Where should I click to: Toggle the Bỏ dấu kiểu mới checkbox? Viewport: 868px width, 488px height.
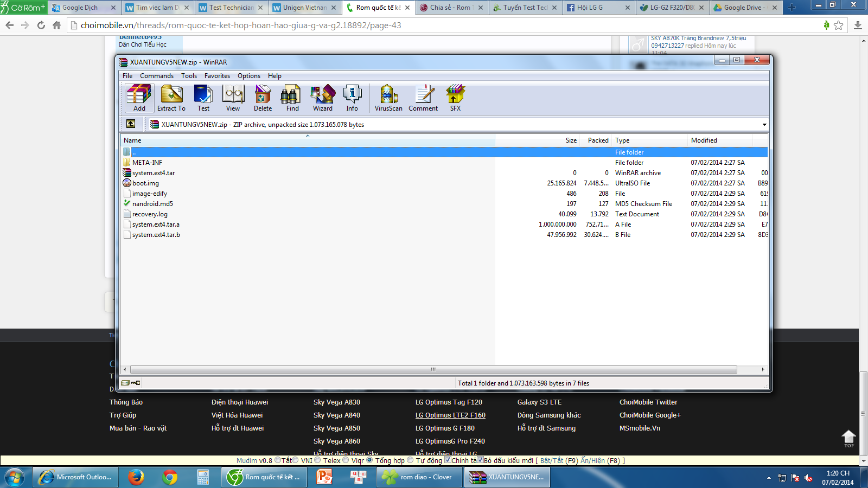480,460
